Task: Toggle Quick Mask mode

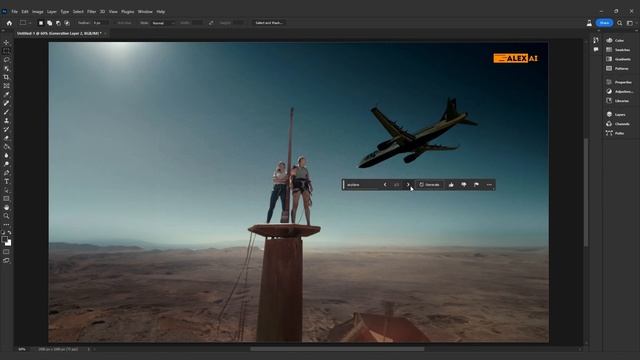Action: 6,252
